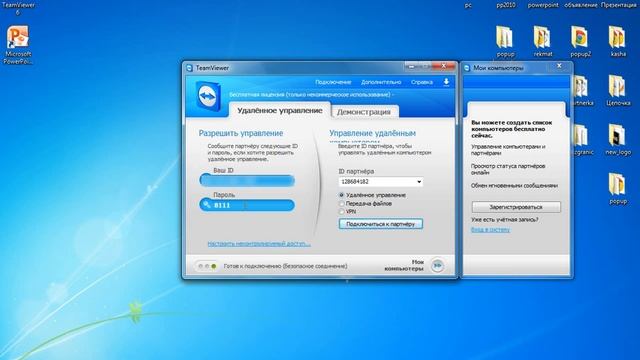This screenshot has height=360, width=640.
Task: Click the key icon in password field
Action: tap(207, 205)
